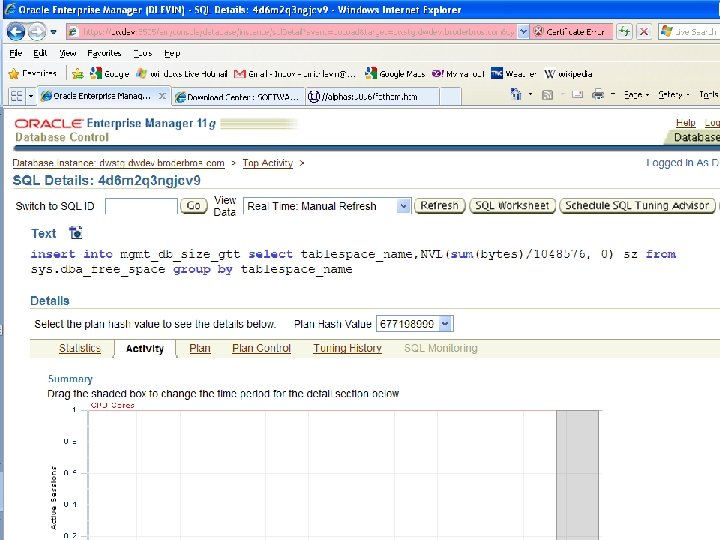Open the Page command bar menu
Viewport: 720px width, 540px height.
[636, 95]
